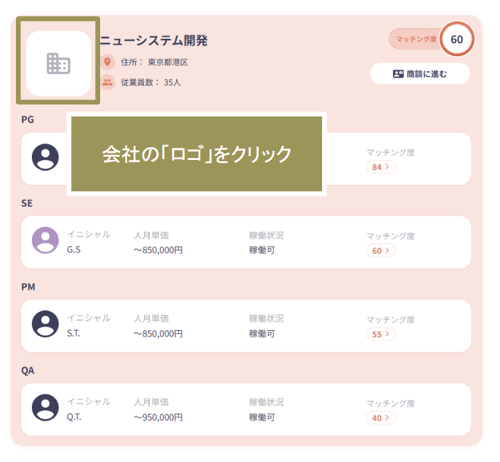Click the card icon in 商談に進む button
The image size is (500, 462).
point(398,74)
